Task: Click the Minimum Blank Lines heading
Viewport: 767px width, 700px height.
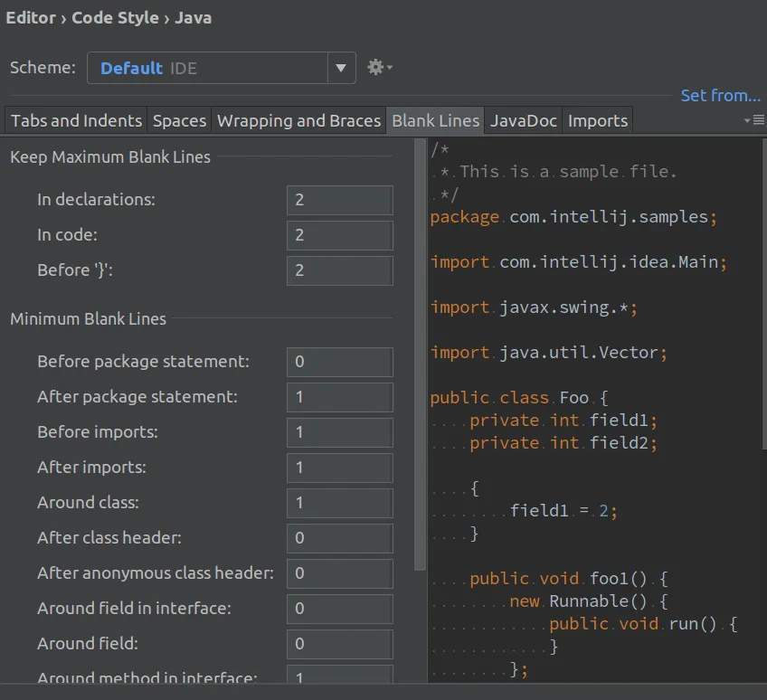Action: (88, 319)
